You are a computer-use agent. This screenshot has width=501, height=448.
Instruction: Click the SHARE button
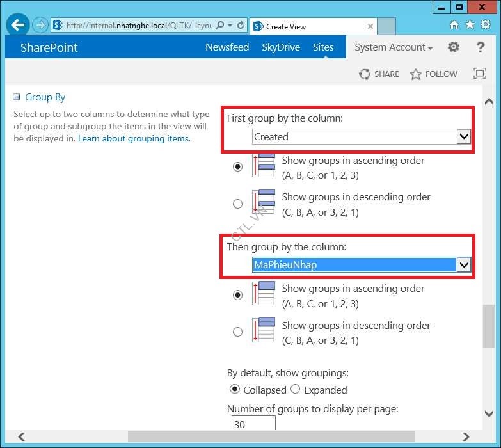click(x=379, y=74)
